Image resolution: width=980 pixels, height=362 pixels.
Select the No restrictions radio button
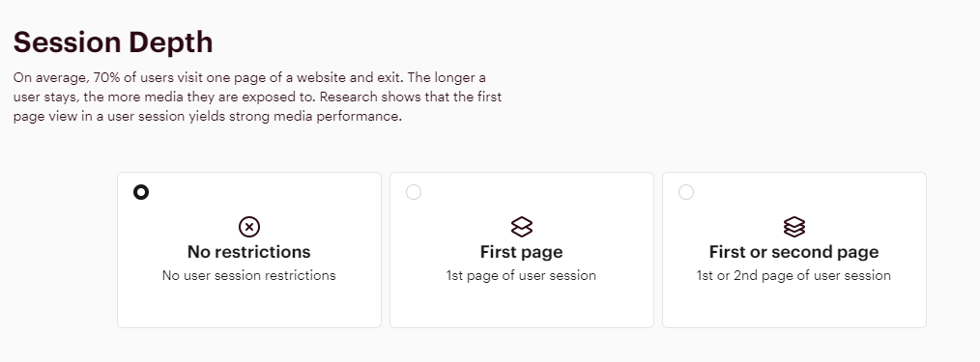coord(141,192)
